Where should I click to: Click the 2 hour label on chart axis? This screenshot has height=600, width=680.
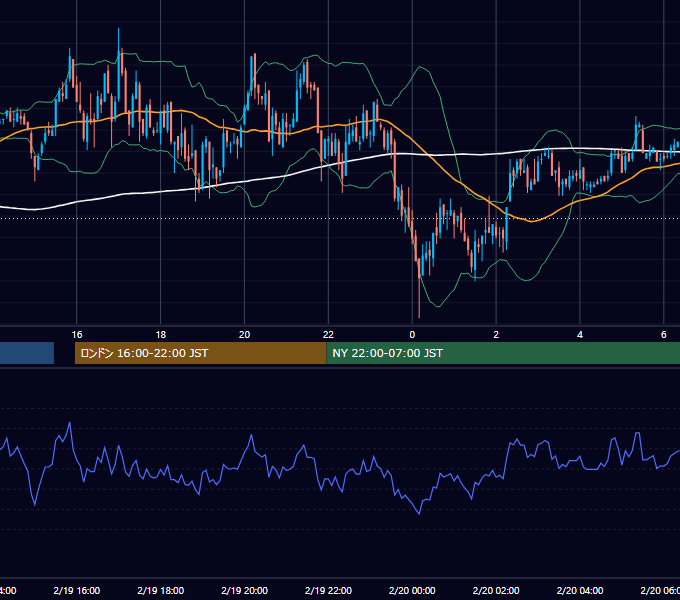(496, 335)
